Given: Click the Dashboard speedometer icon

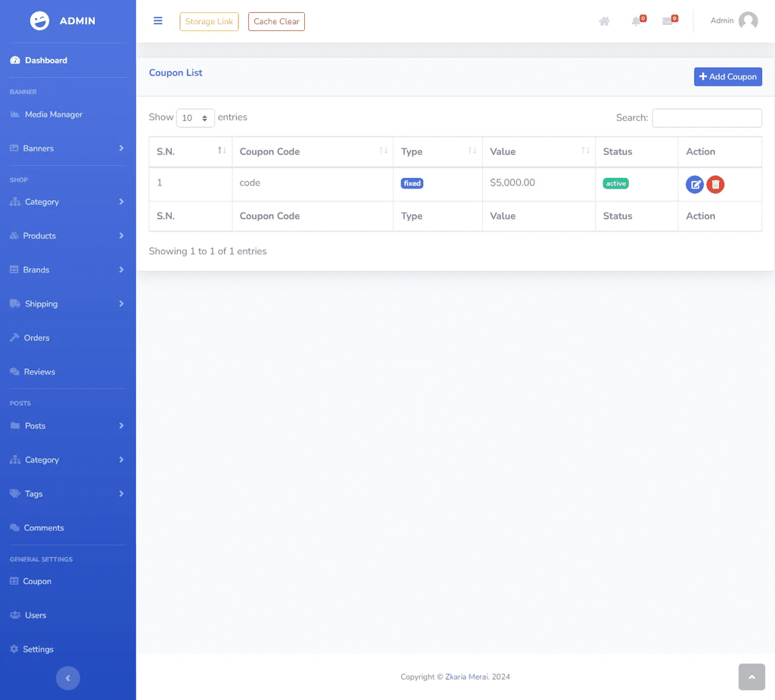Looking at the screenshot, I should [15, 61].
